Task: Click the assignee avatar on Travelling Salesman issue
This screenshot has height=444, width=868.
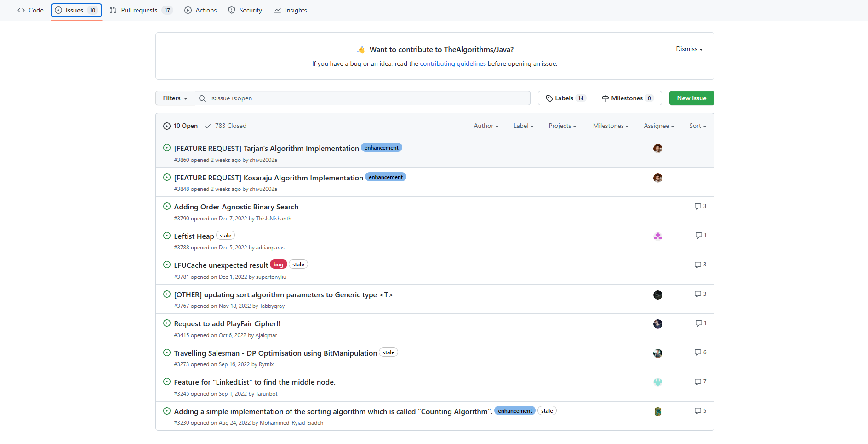Action: 658,353
